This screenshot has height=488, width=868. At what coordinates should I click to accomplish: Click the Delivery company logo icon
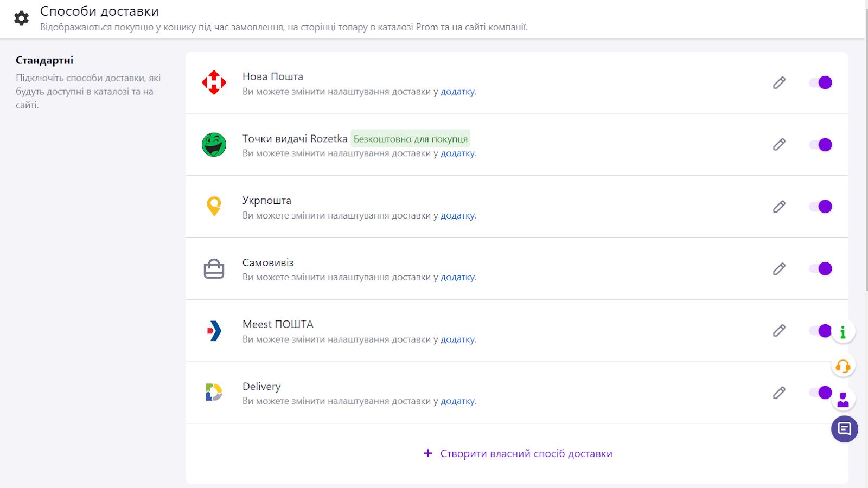click(x=214, y=393)
